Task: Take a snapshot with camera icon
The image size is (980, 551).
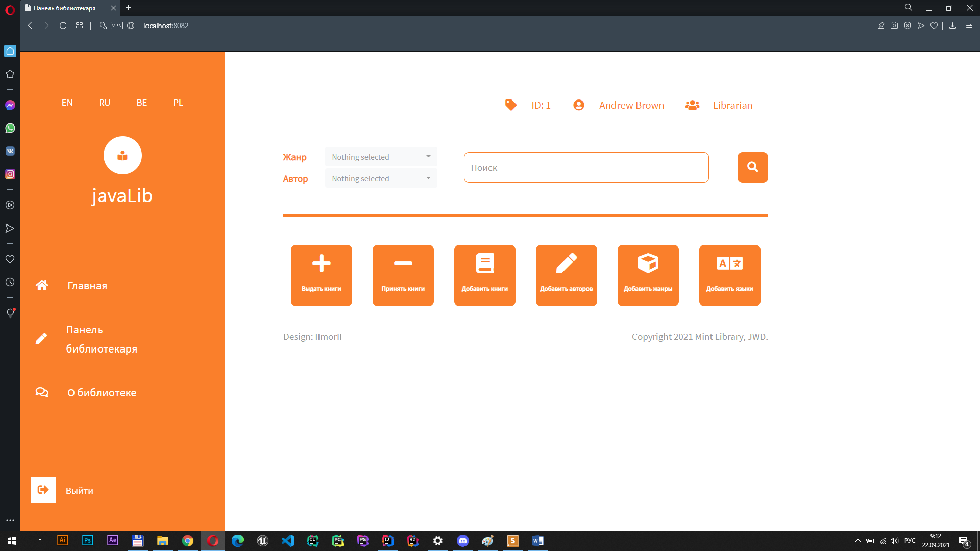Action: [894, 26]
